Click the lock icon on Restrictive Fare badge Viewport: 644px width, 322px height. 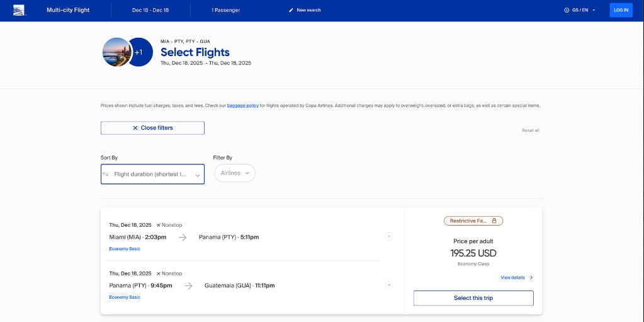click(494, 221)
